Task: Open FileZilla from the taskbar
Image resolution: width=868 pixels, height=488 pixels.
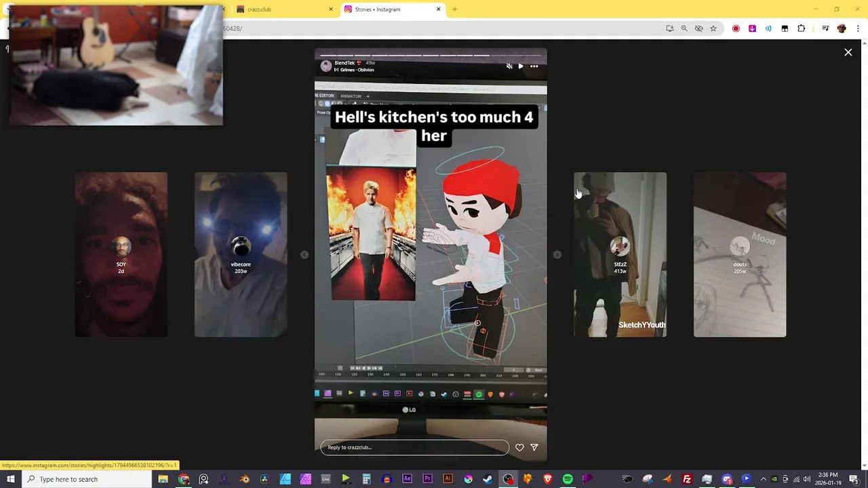Action: [687, 479]
